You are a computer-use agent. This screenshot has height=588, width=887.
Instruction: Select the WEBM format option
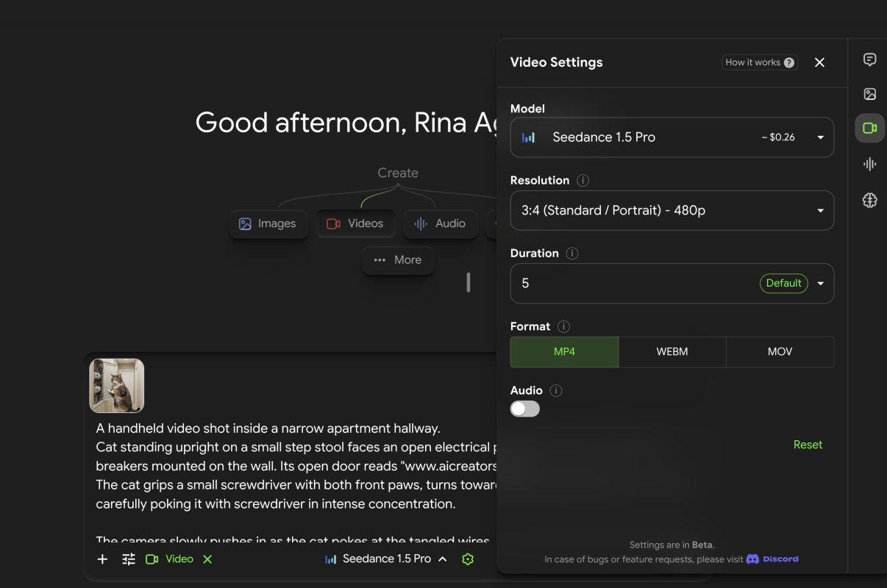point(672,351)
